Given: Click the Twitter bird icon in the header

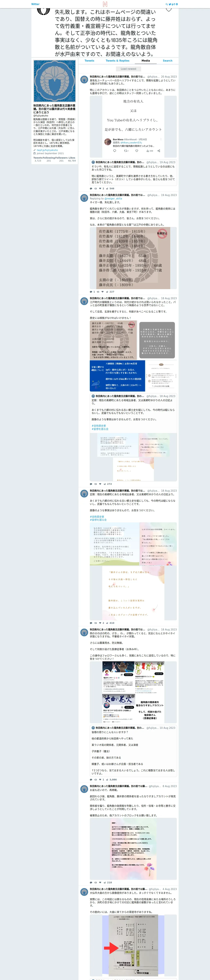Looking at the screenshot, I should (170, 4).
